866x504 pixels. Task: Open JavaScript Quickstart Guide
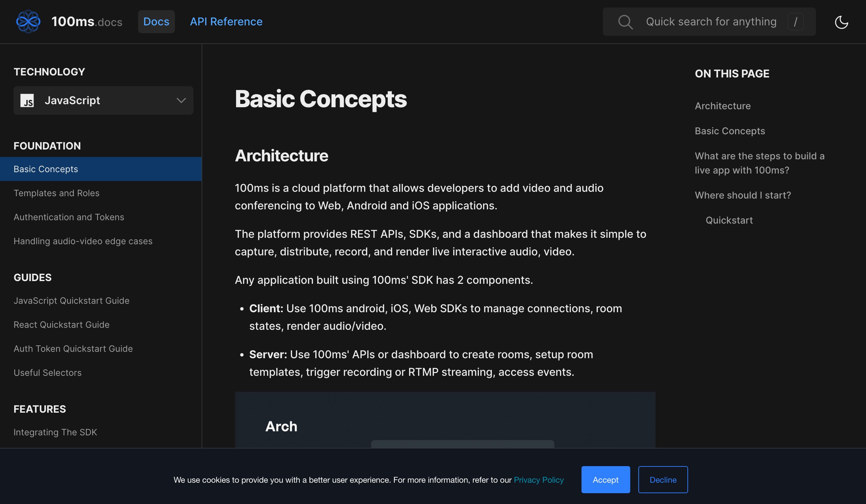[71, 301]
